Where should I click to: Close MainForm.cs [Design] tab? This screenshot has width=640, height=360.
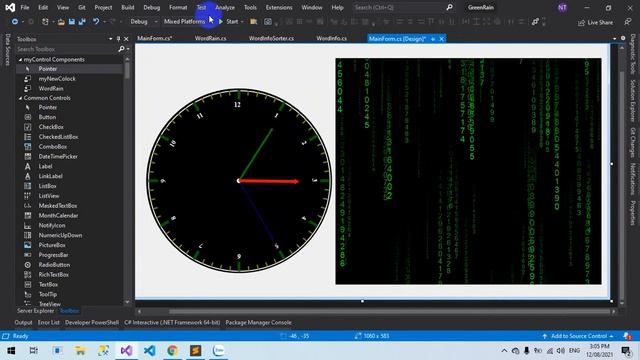(441, 39)
